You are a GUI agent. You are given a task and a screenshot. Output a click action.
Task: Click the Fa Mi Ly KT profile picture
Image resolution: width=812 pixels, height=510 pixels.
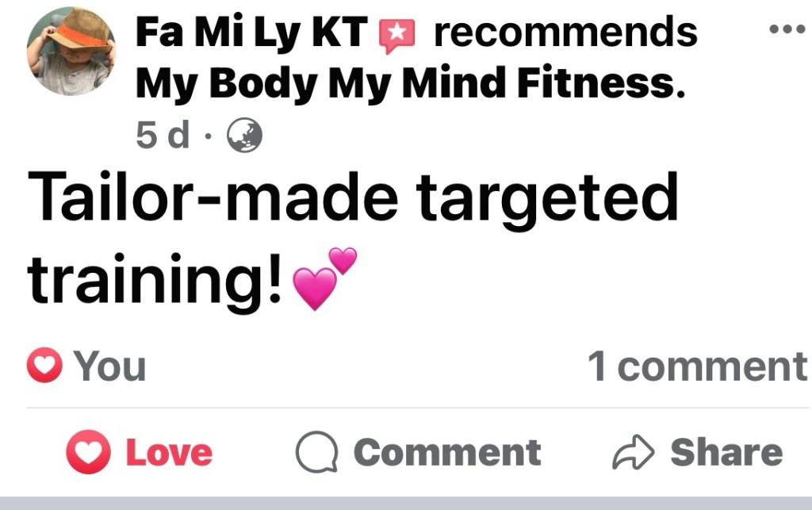point(71,52)
